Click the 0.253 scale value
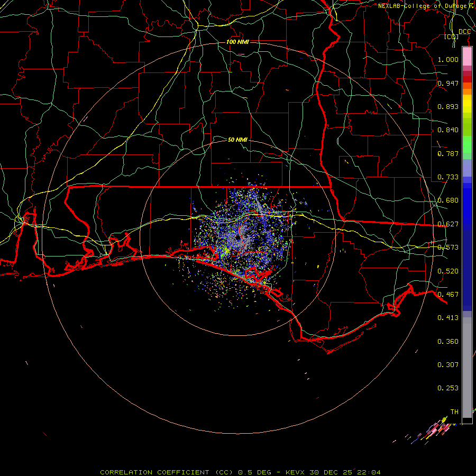476x476 pixels. point(448,388)
